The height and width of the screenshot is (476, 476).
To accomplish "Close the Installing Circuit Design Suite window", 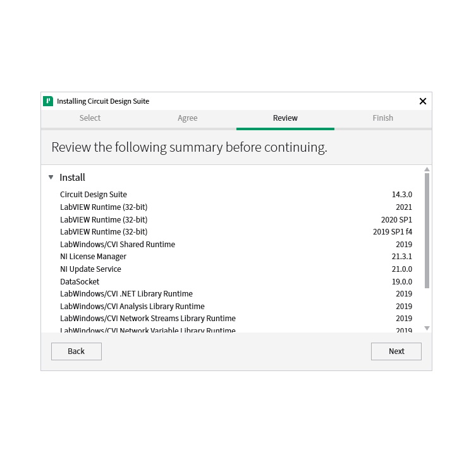I will pyautogui.click(x=423, y=101).
